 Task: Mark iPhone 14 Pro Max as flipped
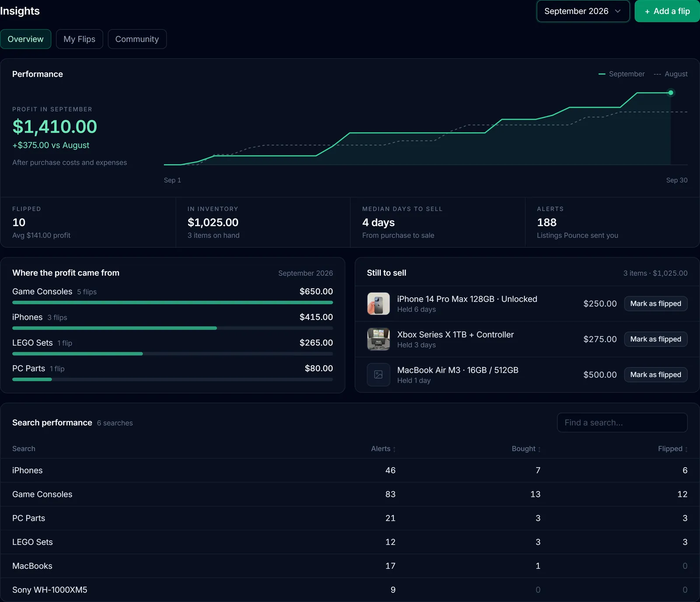[655, 303]
